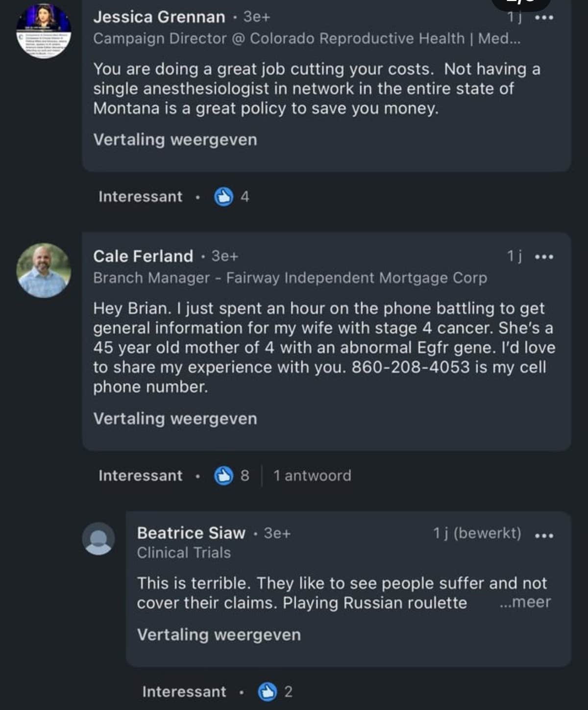Image resolution: width=588 pixels, height=710 pixels.
Task: Show translation of Cale Ferland's comment
Action: click(175, 419)
